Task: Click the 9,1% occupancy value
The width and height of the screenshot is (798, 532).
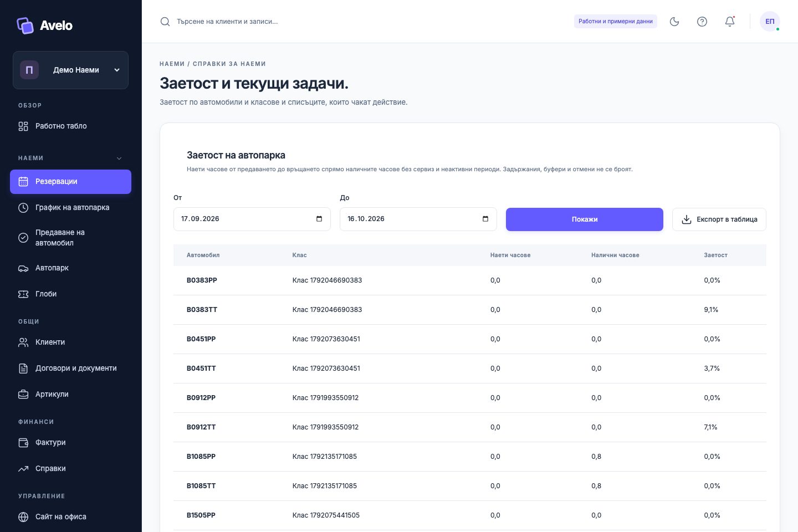Action: [711, 310]
